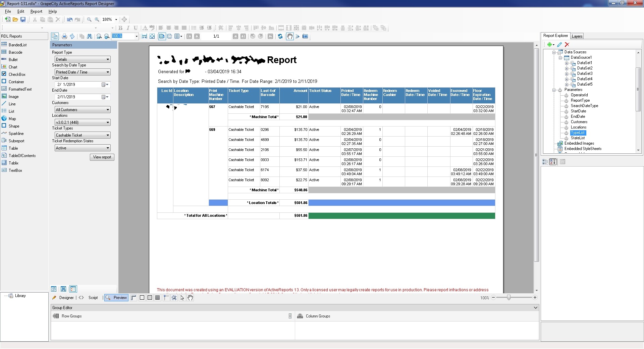Click the search results binoculars in sidebar bottom

[x=63, y=289]
